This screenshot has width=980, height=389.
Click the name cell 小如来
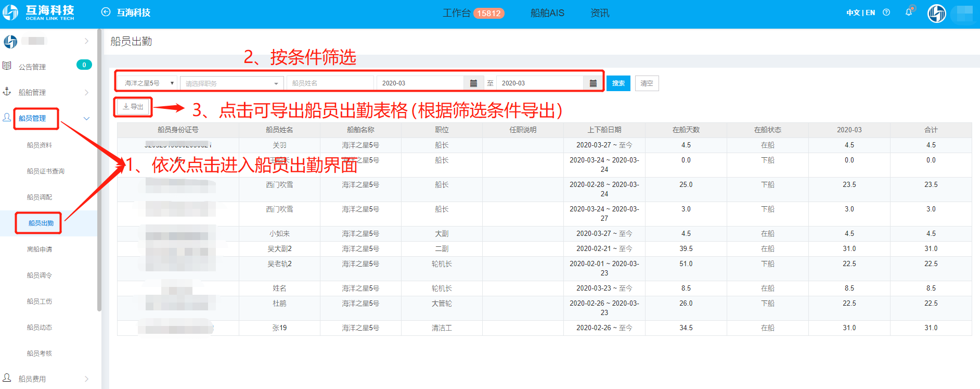coord(279,234)
